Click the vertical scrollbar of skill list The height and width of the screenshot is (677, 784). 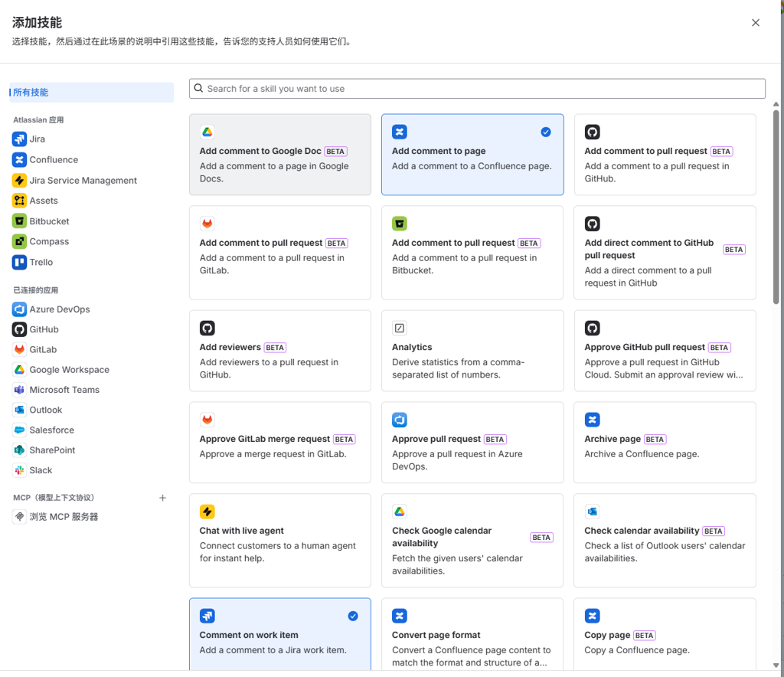pyautogui.click(x=776, y=207)
